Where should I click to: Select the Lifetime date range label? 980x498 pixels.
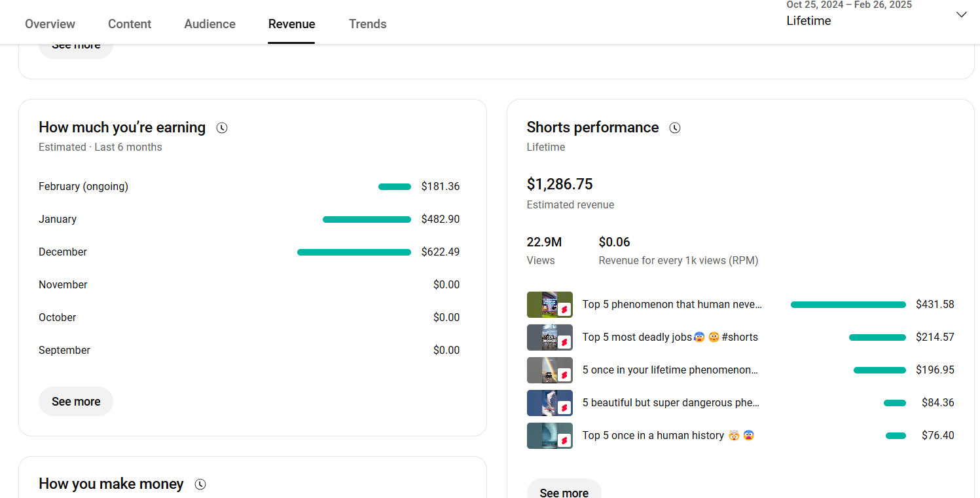(808, 21)
